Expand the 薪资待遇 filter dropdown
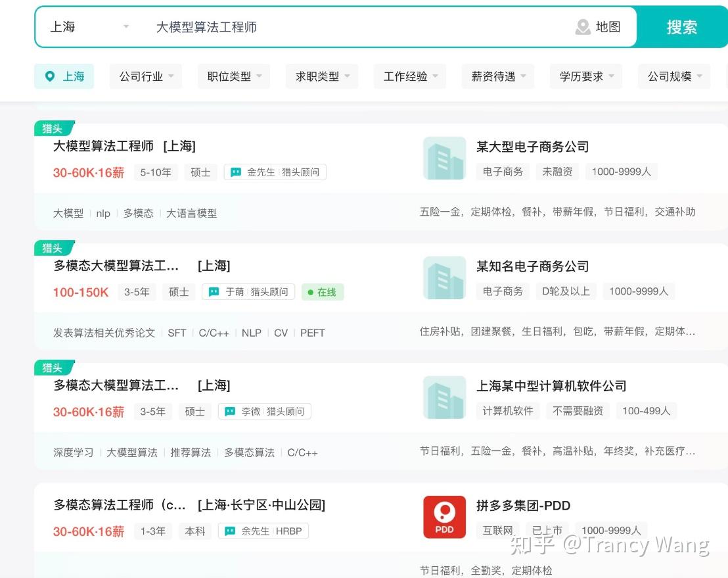 coord(498,76)
